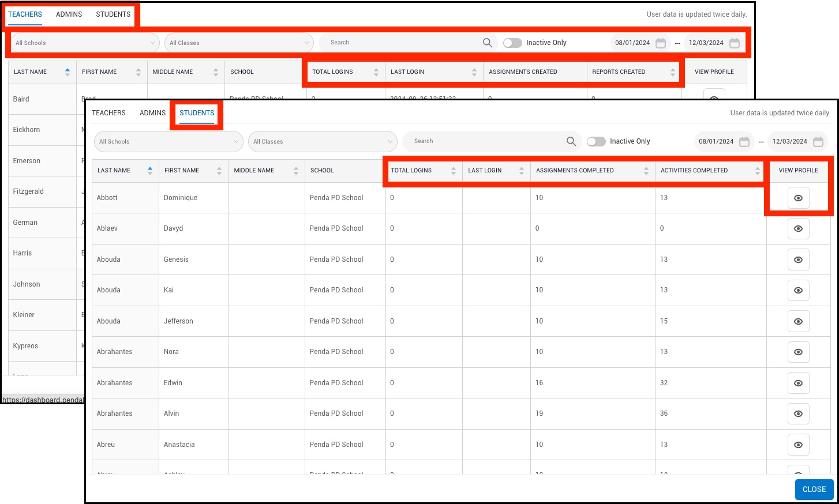Image resolution: width=839 pixels, height=504 pixels.
Task: View profile of Abrahantes Nora
Action: [x=798, y=352]
